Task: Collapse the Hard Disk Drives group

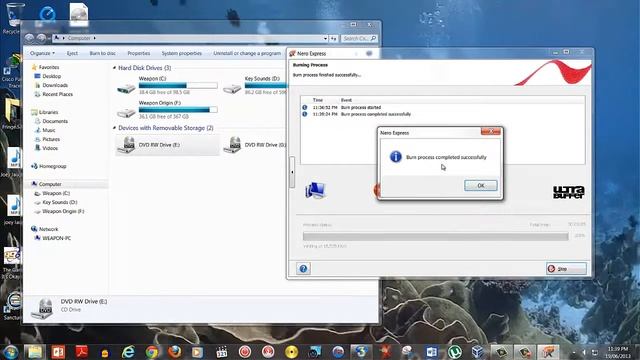Action: (114, 68)
